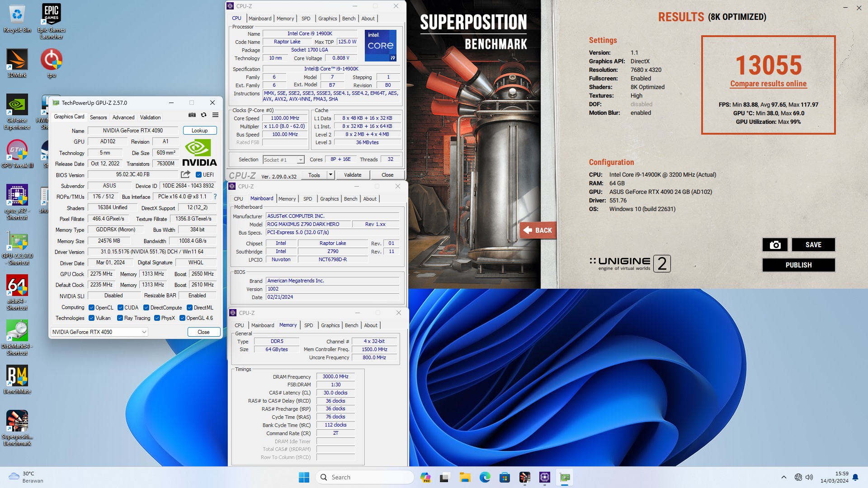The image size is (868, 488).
Task: Click the Windows Start button
Action: (x=304, y=477)
